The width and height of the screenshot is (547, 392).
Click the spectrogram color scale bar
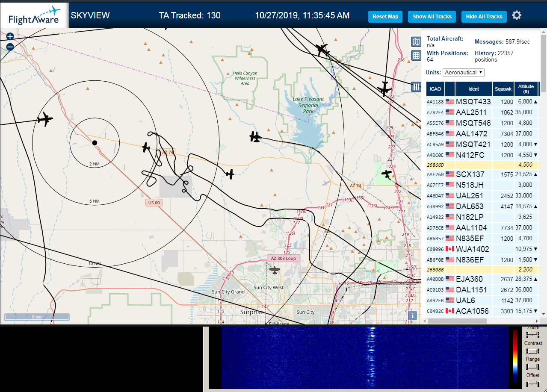tap(515, 356)
